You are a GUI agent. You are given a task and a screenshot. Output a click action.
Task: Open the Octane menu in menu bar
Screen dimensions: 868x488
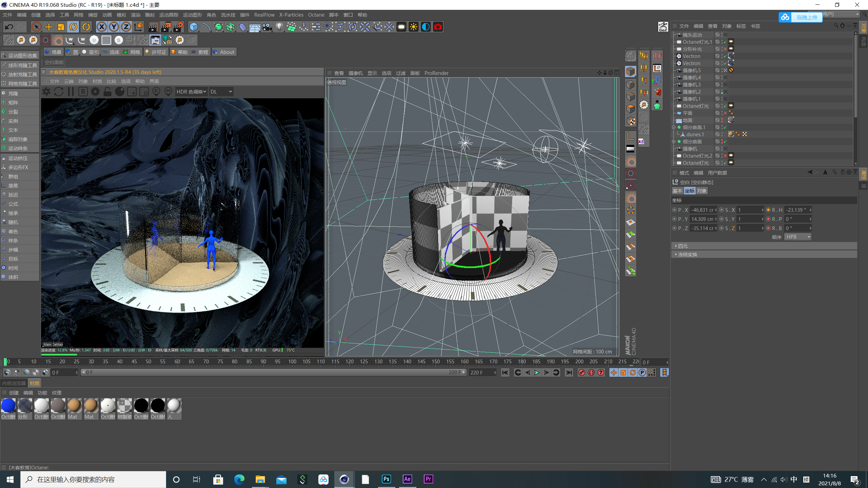pos(316,15)
